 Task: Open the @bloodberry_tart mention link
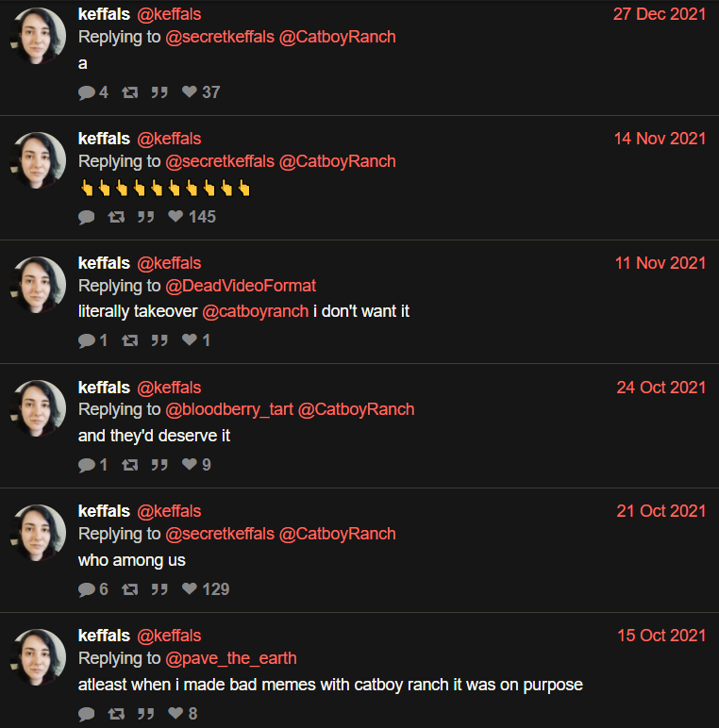click(x=229, y=409)
